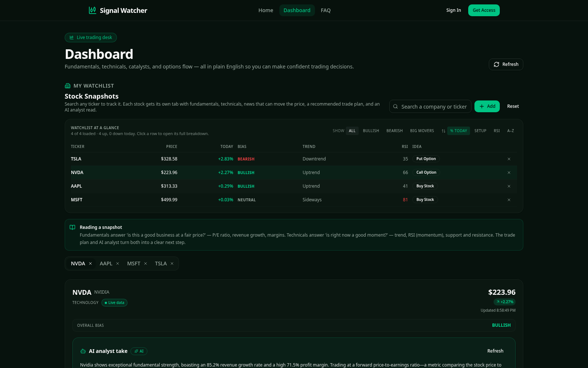The width and height of the screenshot is (588, 368).
Task: Click the Reading a snapshot book icon
Action: (x=72, y=227)
